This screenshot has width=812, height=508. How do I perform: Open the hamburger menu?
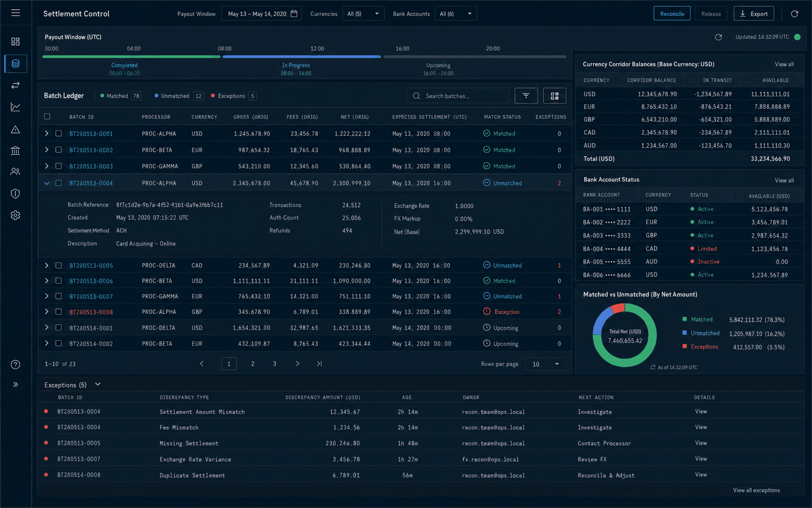click(x=15, y=13)
